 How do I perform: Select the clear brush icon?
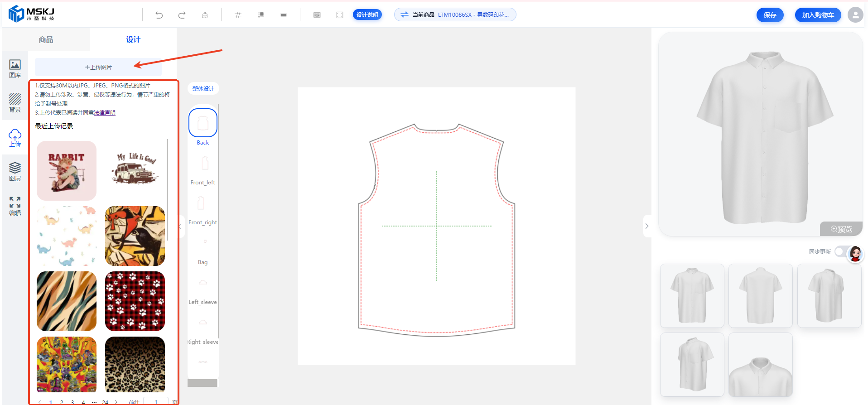(x=205, y=15)
